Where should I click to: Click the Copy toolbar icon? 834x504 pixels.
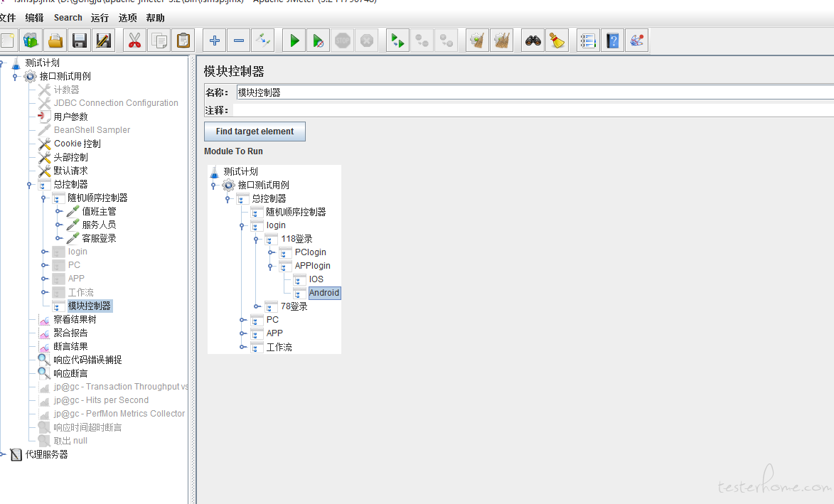pos(159,41)
